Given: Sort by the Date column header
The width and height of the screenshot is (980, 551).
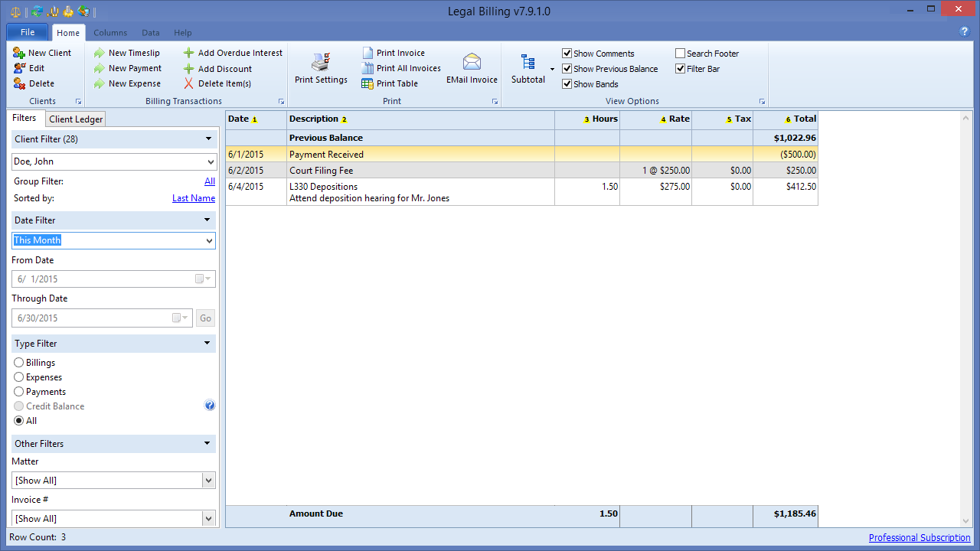Looking at the screenshot, I should [256, 119].
